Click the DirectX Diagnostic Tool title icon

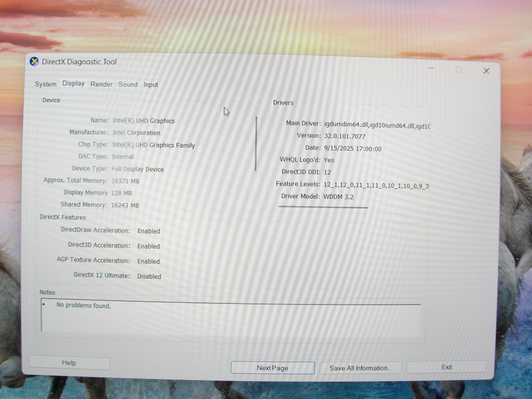click(34, 62)
